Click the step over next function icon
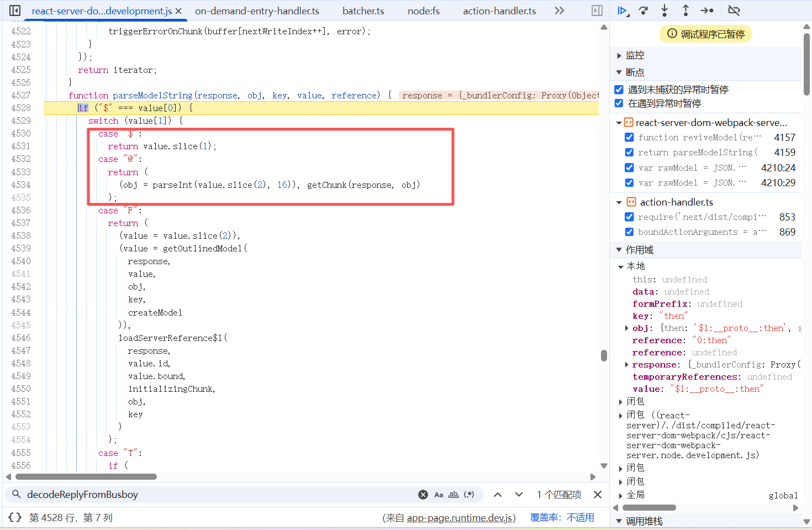Viewport: 812px width, 530px height. coord(644,11)
